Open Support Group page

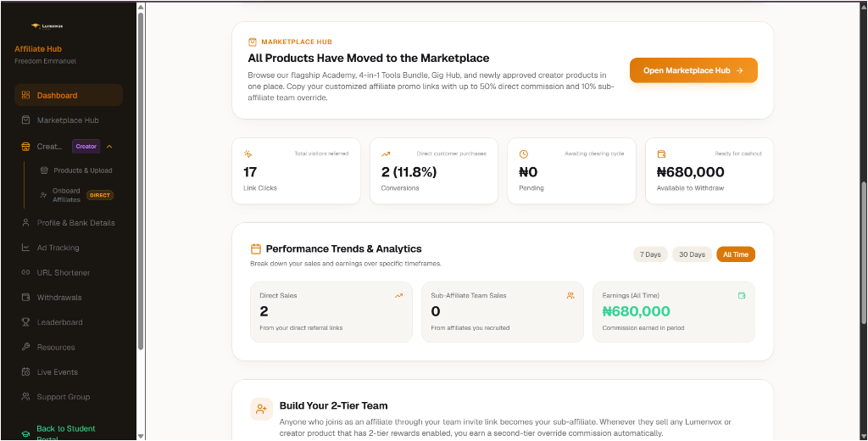point(69,397)
